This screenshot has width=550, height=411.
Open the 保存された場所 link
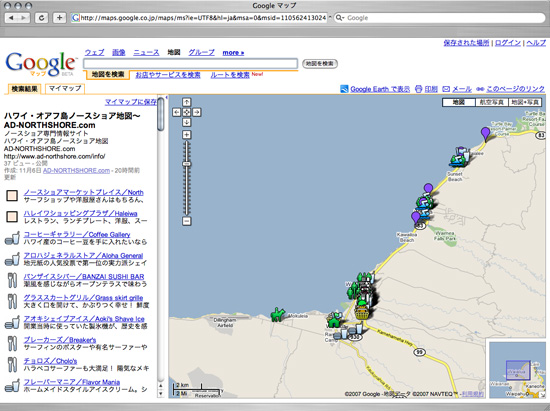[x=466, y=43]
